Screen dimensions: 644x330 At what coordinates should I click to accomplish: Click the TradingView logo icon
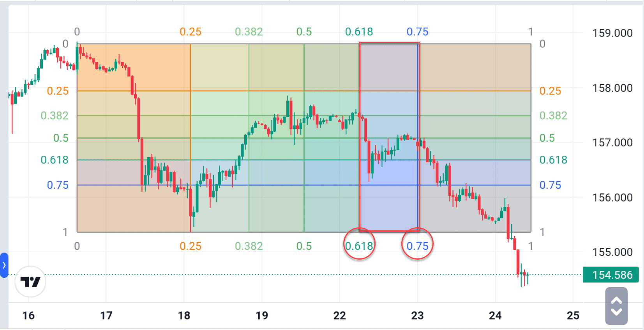coord(30,281)
